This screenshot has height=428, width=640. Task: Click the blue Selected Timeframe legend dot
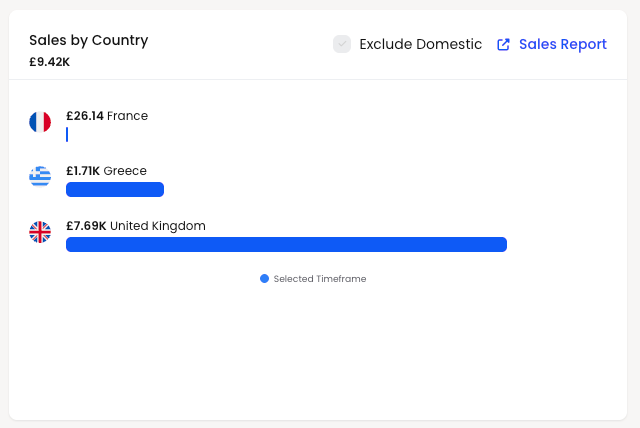tap(264, 279)
